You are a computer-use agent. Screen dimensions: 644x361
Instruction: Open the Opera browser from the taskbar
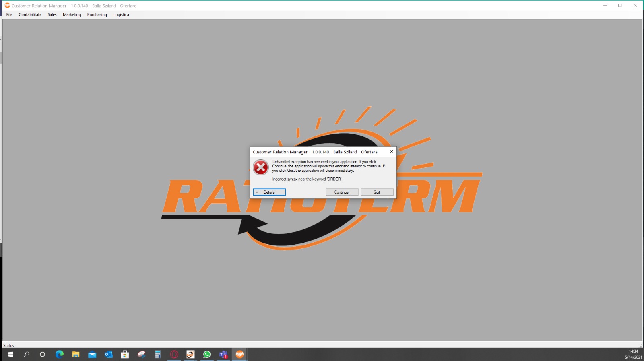click(174, 355)
